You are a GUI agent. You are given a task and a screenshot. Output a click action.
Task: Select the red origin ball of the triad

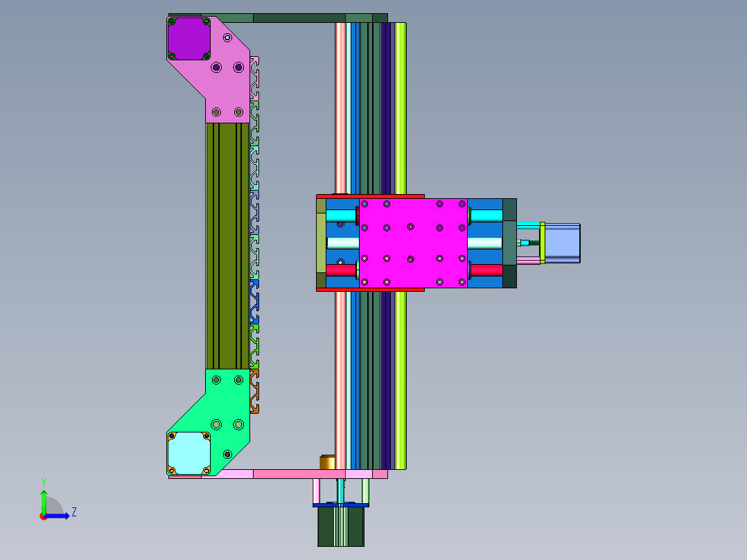[43, 517]
